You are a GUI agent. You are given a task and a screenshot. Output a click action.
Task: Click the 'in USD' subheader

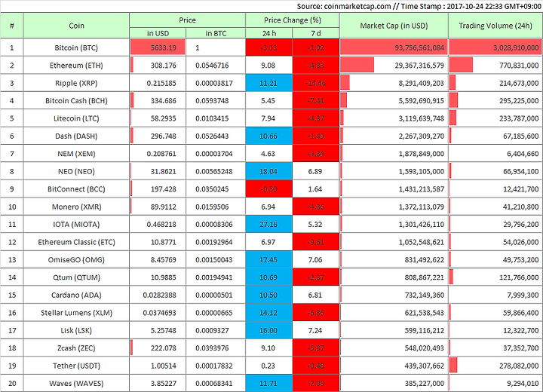click(x=158, y=33)
